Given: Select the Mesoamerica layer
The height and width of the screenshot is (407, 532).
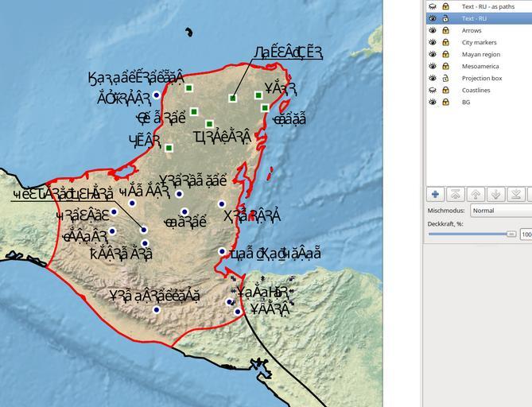Looking at the screenshot, I should click(480, 67).
